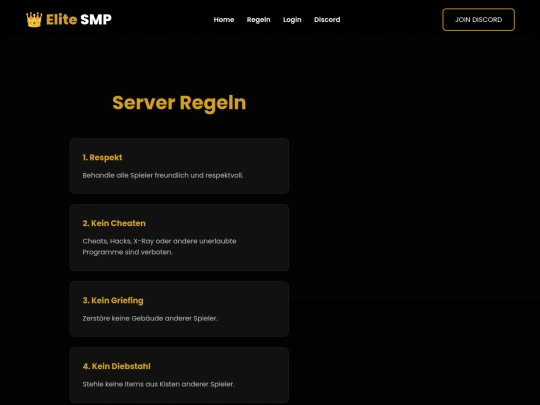Open the Login nav link
This screenshot has height=405, width=540.
[292, 20]
